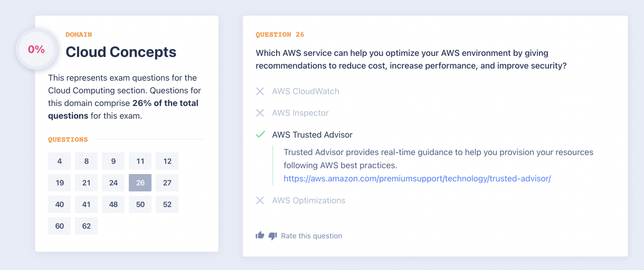This screenshot has width=644, height=270.
Task: Click the X icon beside AWS CloudWatch
Action: [260, 91]
